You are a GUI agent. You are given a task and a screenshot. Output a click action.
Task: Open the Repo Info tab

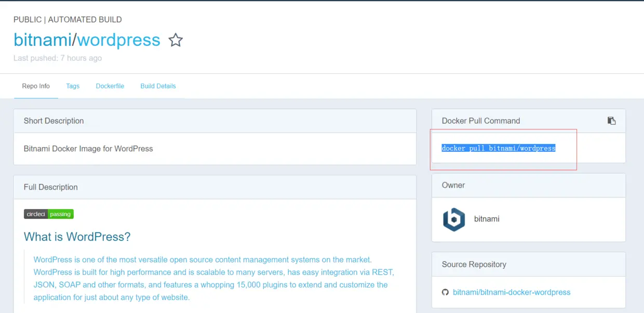click(36, 86)
